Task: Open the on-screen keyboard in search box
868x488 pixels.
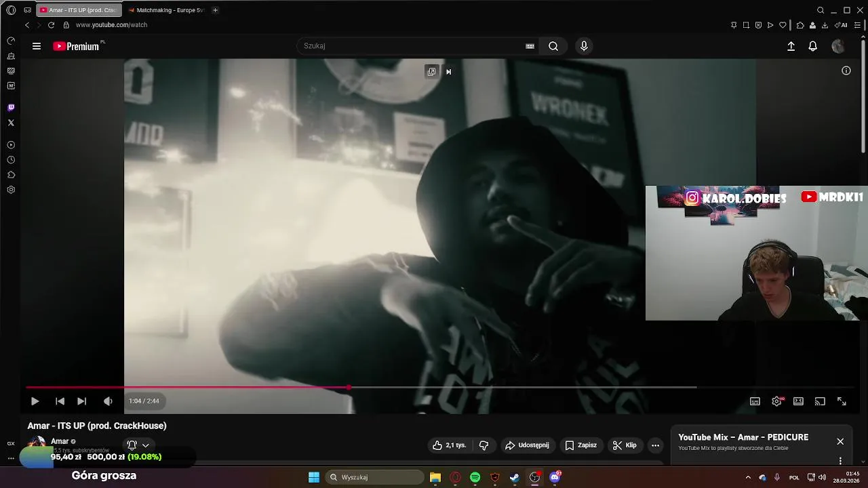Action: (530, 46)
